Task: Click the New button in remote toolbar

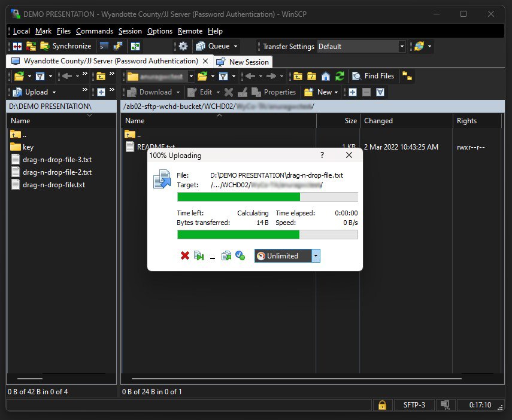Action: coord(318,92)
